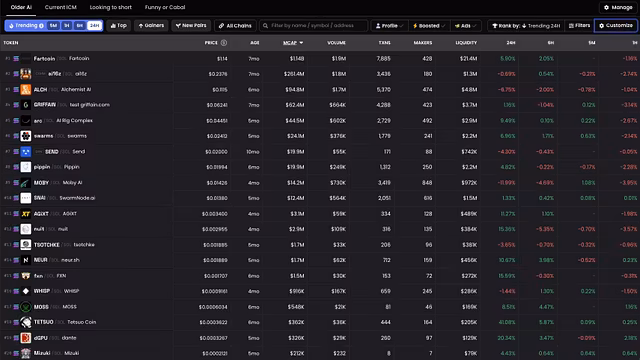Click arc txns value 2,729

384,121
